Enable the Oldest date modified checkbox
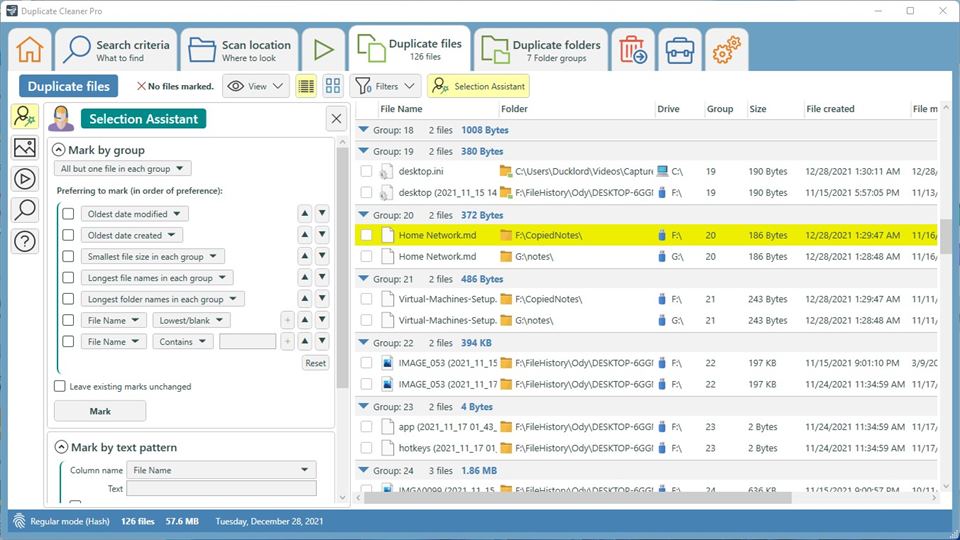 (x=68, y=213)
